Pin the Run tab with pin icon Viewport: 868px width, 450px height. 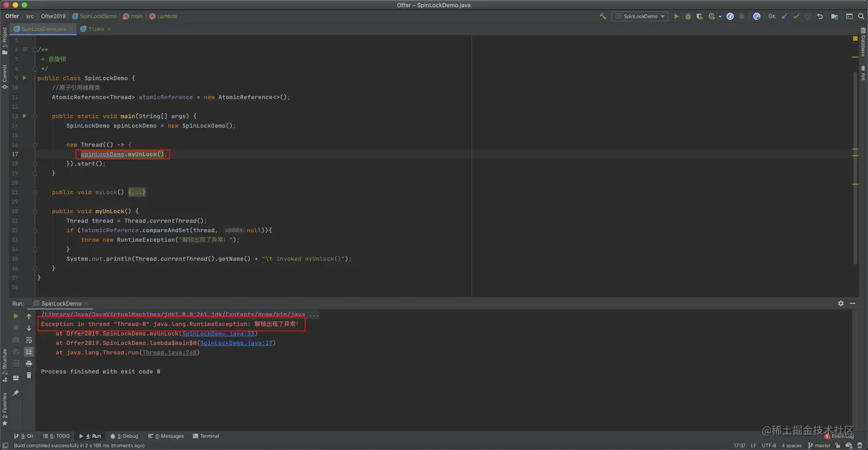(16, 393)
